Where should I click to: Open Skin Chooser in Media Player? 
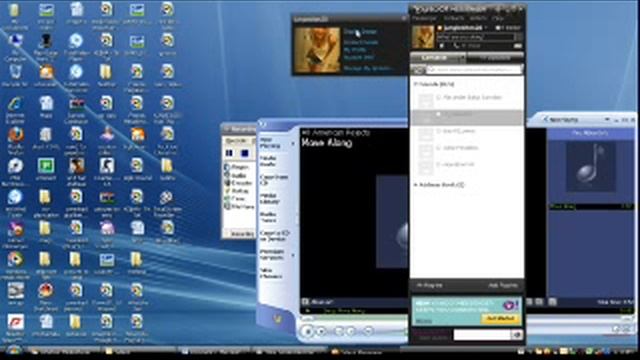[x=270, y=273]
